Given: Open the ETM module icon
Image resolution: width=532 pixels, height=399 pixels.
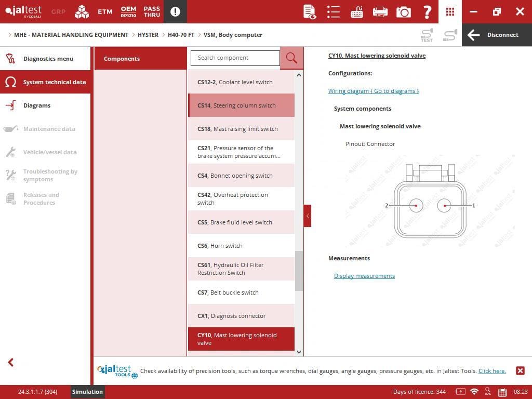Looking at the screenshot, I should [x=105, y=11].
